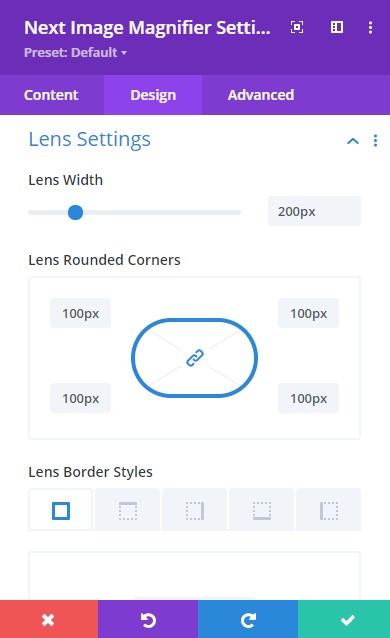390x638 pixels.
Task: Click the Lens Width slider handle
Action: (75, 212)
